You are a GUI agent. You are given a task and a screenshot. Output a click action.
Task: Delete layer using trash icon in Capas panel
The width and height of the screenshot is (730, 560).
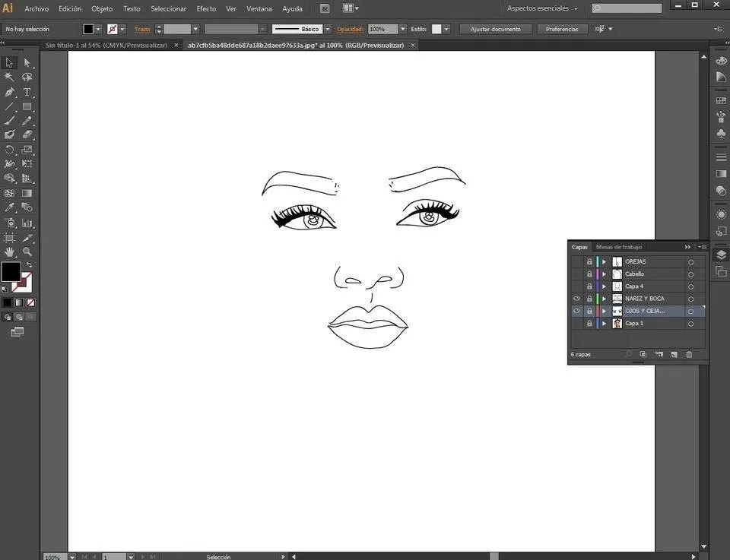pyautogui.click(x=690, y=354)
